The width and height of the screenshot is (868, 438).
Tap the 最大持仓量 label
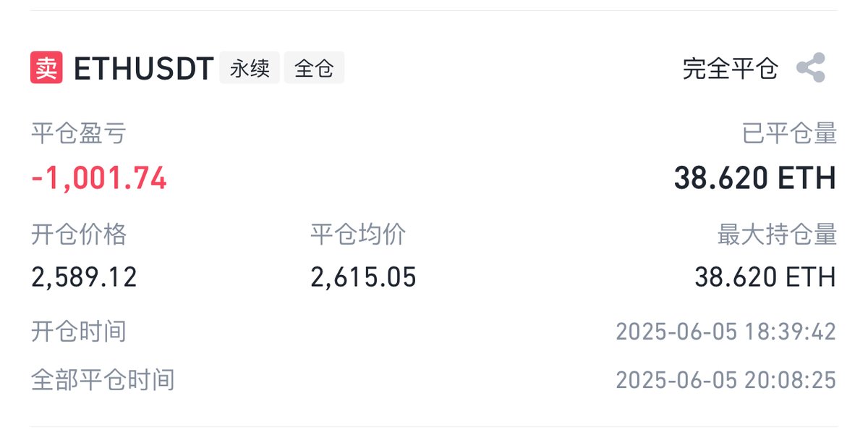pos(778,234)
